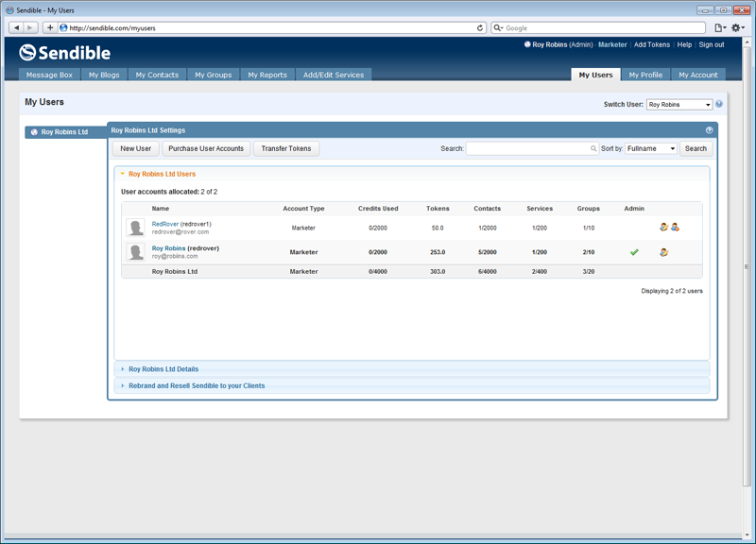
Task: Select My Users tab
Action: click(x=595, y=75)
